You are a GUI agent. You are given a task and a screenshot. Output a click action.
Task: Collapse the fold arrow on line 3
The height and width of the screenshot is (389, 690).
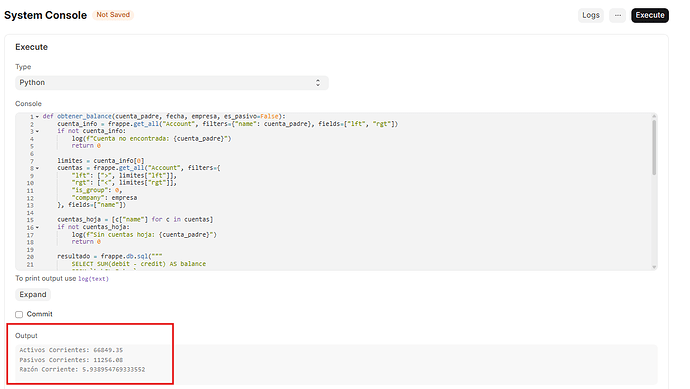pos(37,131)
